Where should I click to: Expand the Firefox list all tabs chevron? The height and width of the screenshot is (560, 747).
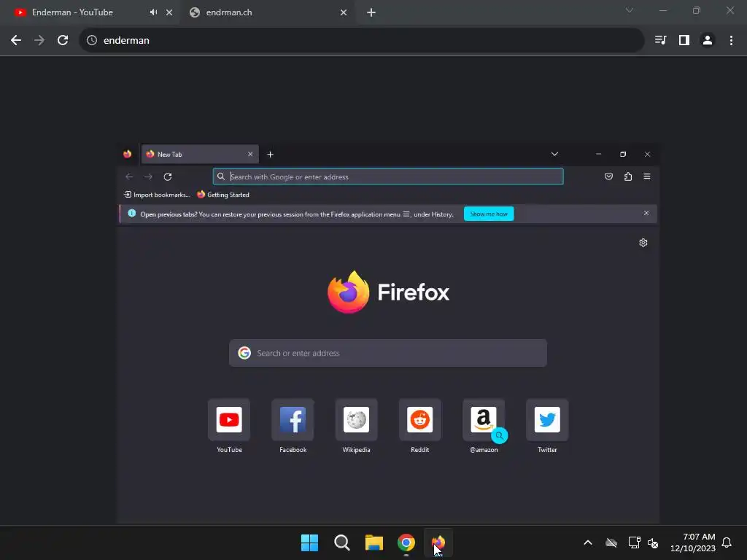coord(554,154)
